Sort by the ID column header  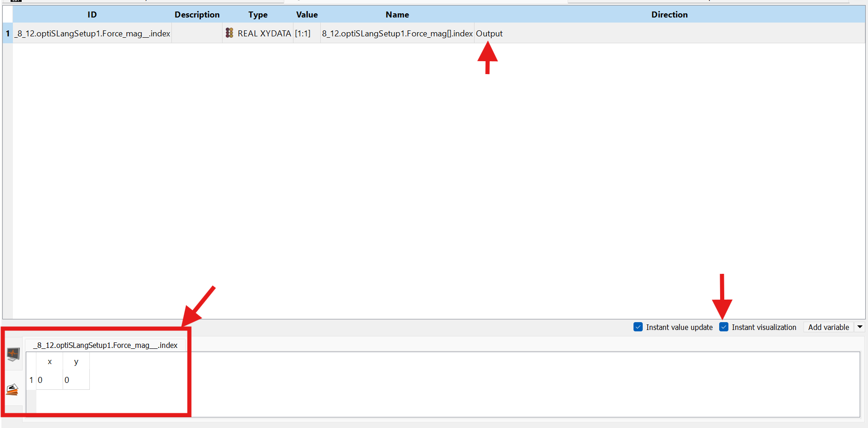coord(92,15)
